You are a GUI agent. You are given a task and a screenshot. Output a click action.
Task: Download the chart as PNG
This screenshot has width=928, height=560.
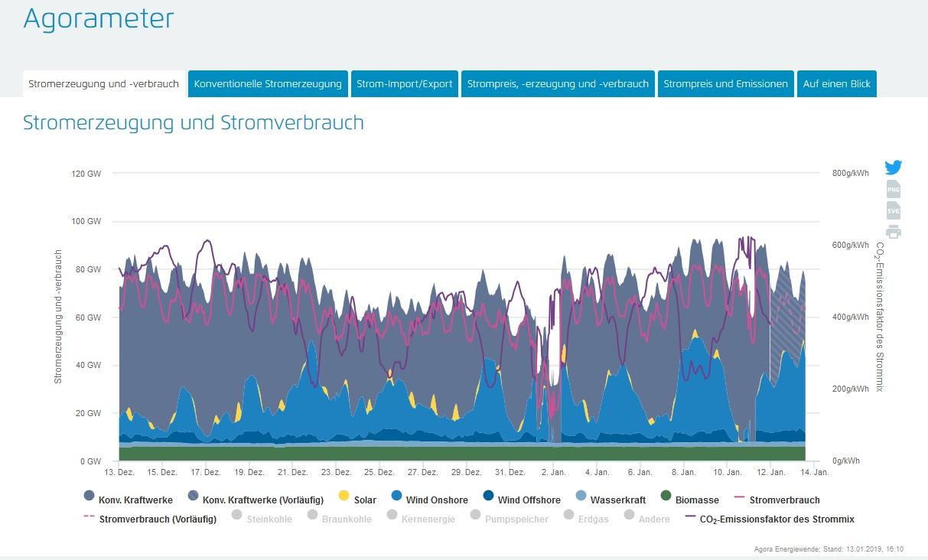893,189
